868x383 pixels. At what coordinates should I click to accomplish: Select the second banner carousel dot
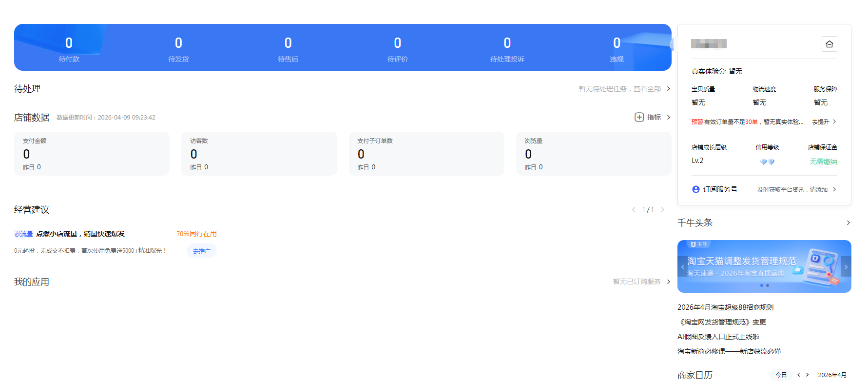(768, 285)
